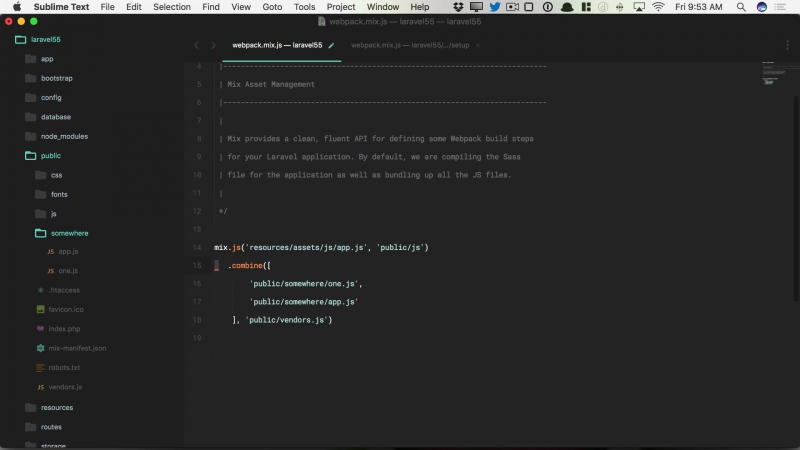Open index.php in the sidebar
The width and height of the screenshot is (800, 450).
coord(64,329)
